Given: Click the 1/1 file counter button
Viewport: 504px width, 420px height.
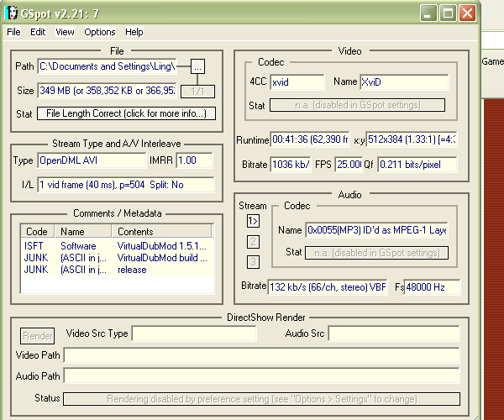Looking at the screenshot, I should pyautogui.click(x=197, y=92).
